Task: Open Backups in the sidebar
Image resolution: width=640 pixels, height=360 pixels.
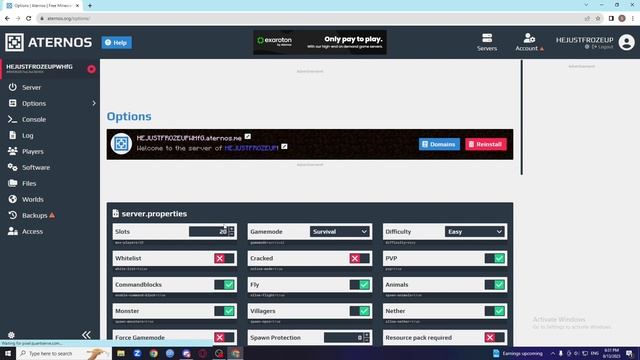Action: [34, 215]
